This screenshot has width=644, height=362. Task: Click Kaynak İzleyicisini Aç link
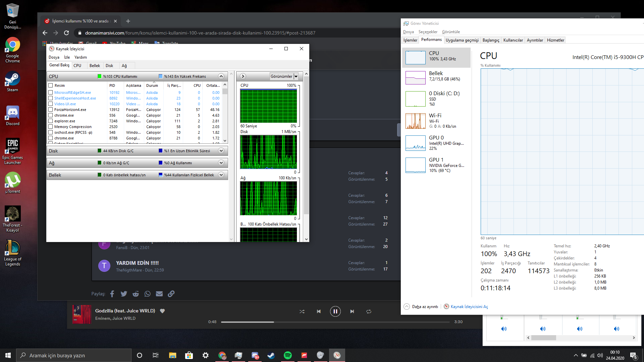click(x=469, y=307)
